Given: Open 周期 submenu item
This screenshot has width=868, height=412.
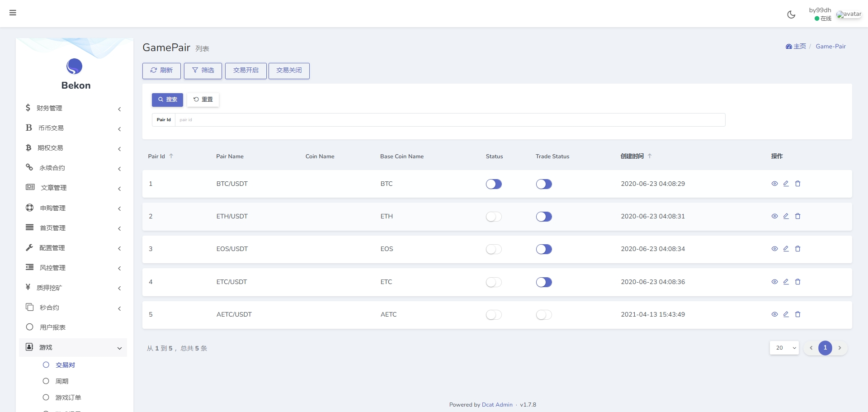Looking at the screenshot, I should (x=62, y=381).
